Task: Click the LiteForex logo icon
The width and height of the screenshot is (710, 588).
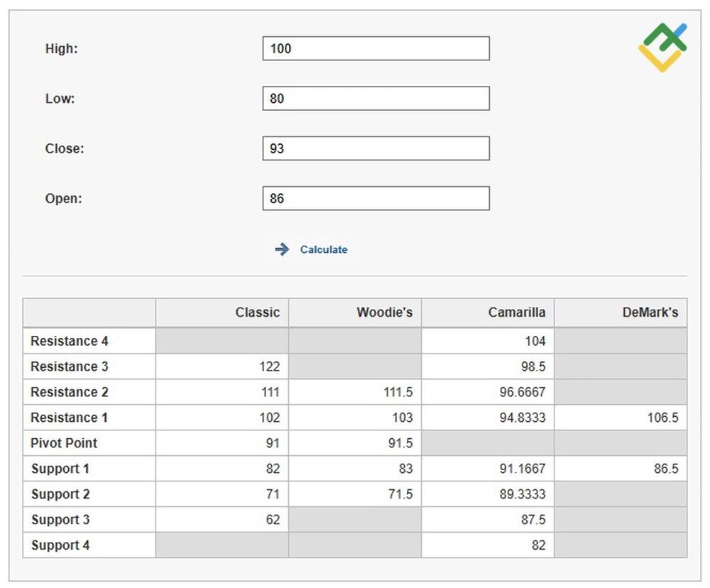Action: click(664, 44)
